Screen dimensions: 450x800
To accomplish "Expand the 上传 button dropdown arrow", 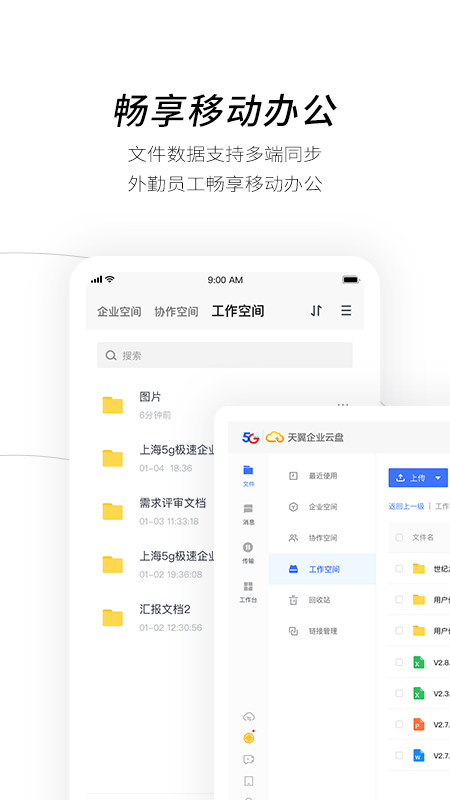I will (x=438, y=478).
